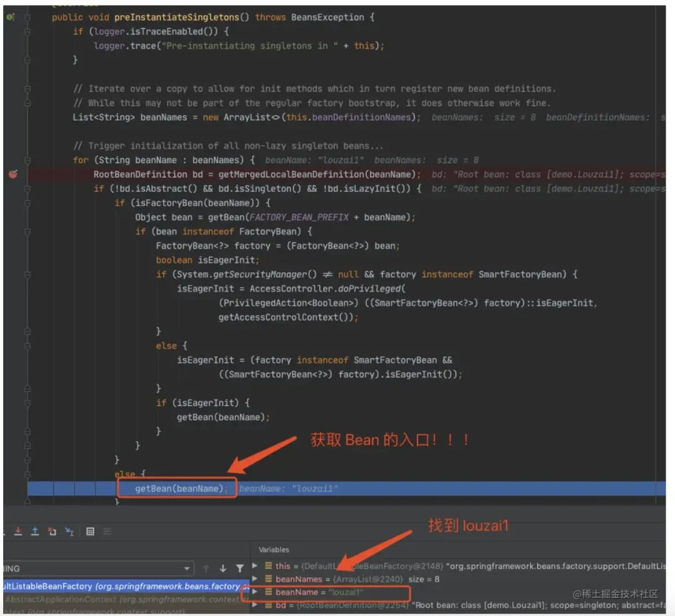
Task: Click 'getAccessControlContext());' in code
Action: coord(288,317)
